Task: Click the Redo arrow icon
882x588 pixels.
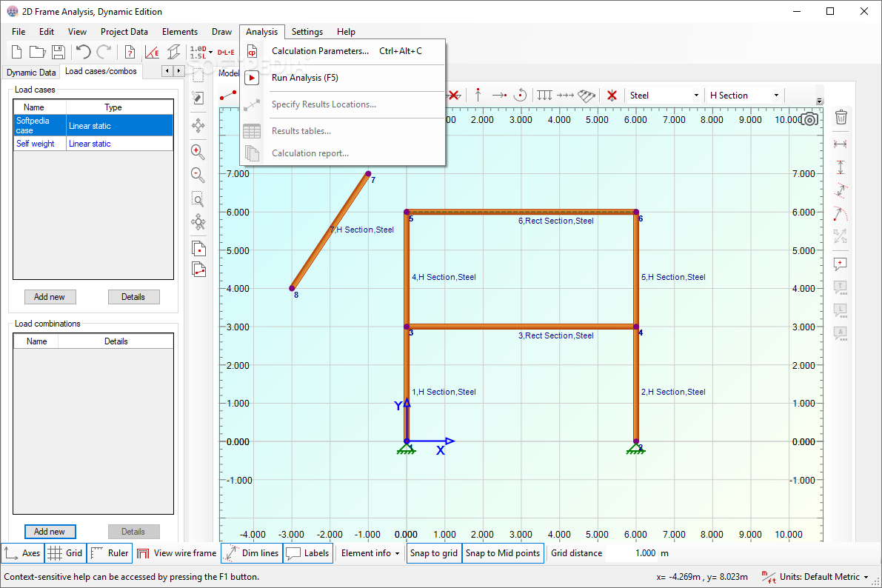Action: coord(104,53)
